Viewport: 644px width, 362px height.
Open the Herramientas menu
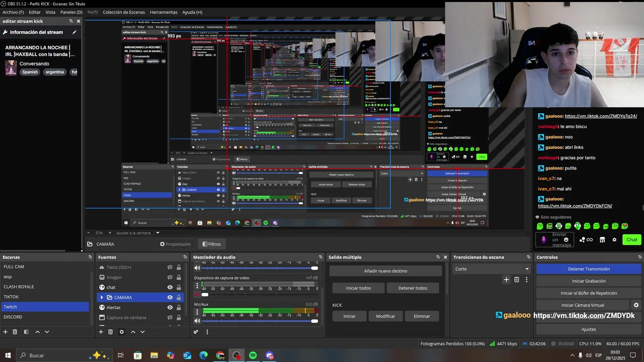click(x=164, y=12)
